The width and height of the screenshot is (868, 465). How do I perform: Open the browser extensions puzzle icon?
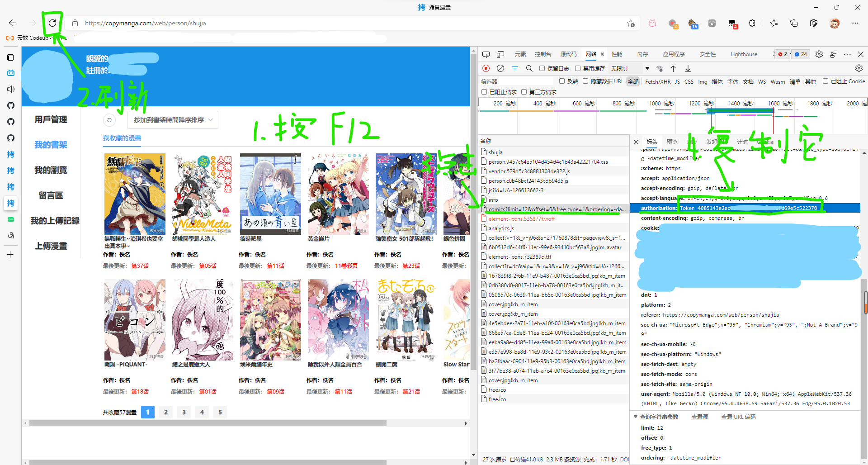point(752,23)
